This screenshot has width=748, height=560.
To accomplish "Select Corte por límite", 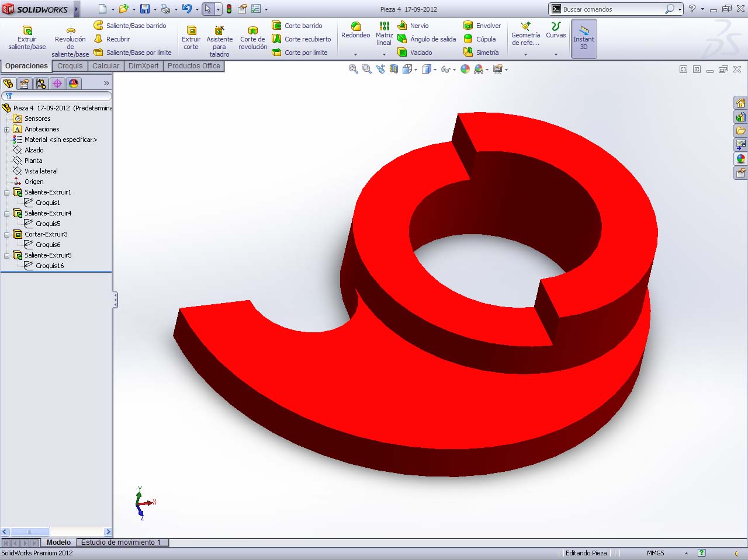I will (300, 53).
